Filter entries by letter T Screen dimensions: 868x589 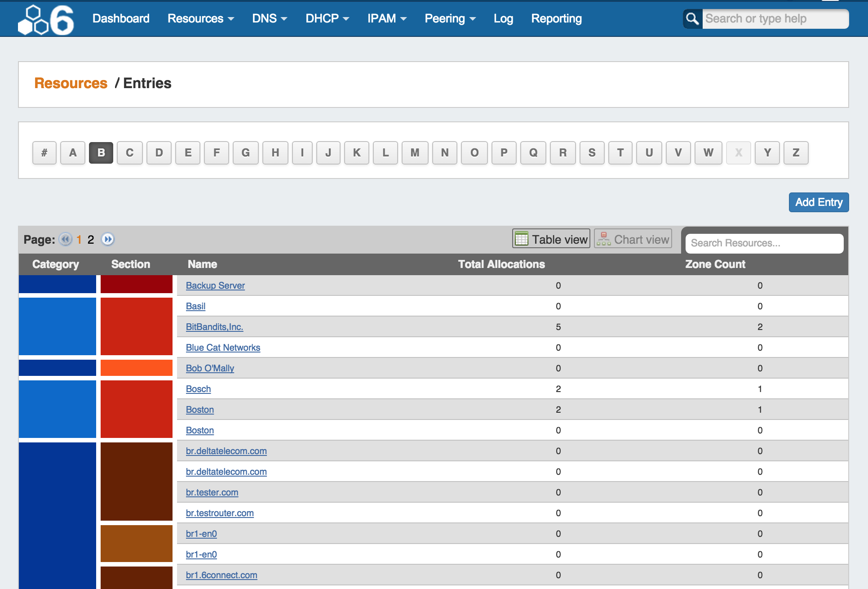click(620, 153)
